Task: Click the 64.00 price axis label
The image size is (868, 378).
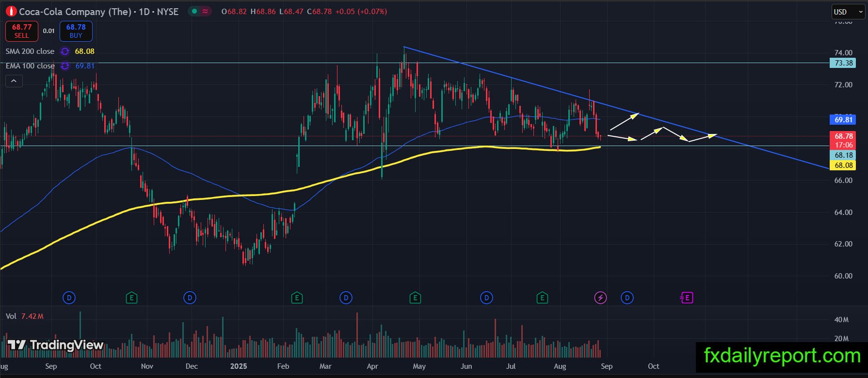Action: [843, 213]
